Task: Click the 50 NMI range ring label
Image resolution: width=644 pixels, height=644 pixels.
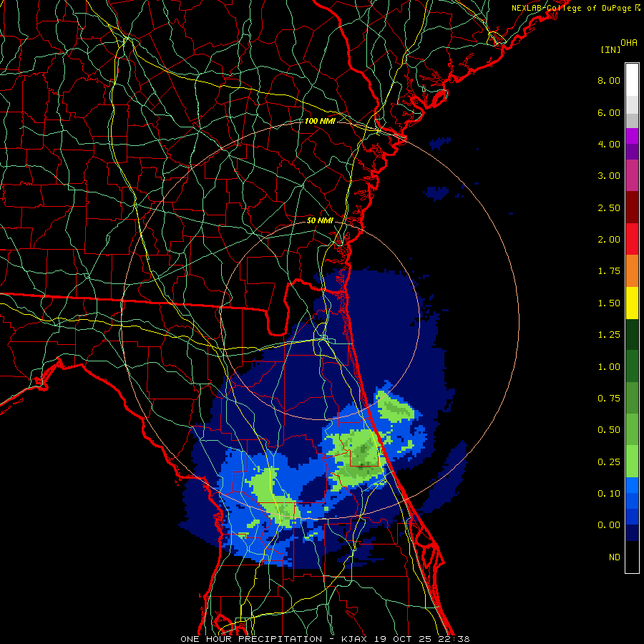Action: (320, 220)
